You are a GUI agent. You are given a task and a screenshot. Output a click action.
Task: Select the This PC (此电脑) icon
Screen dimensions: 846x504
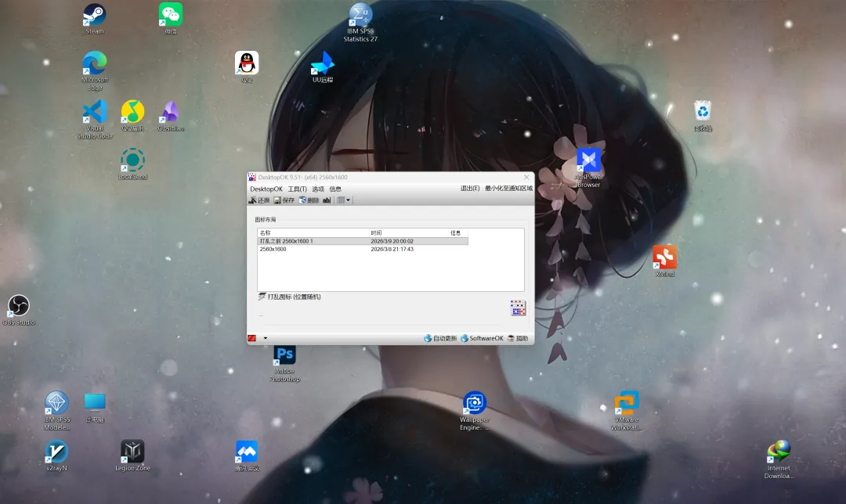(95, 407)
